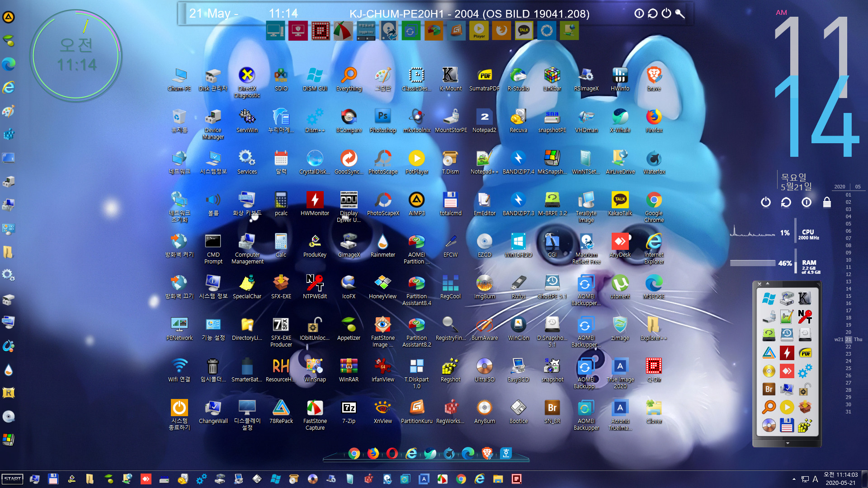
Task: Launch the PotPlayer desktop icon
Action: [x=416, y=163]
